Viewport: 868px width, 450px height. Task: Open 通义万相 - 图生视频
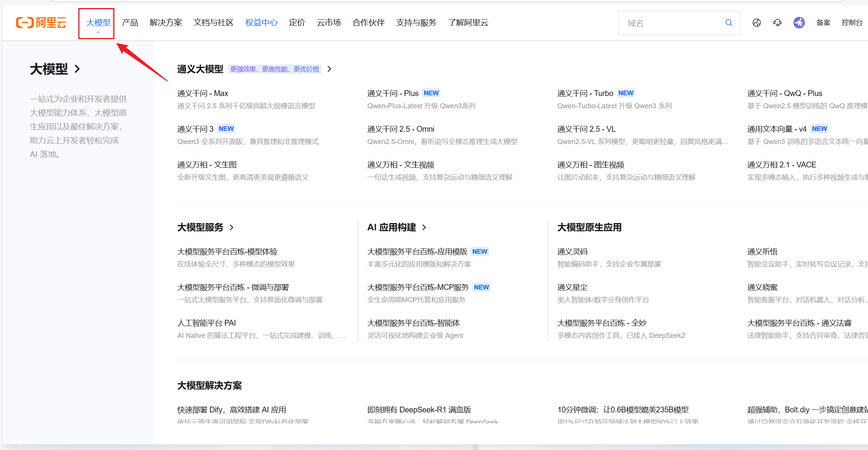(x=591, y=165)
